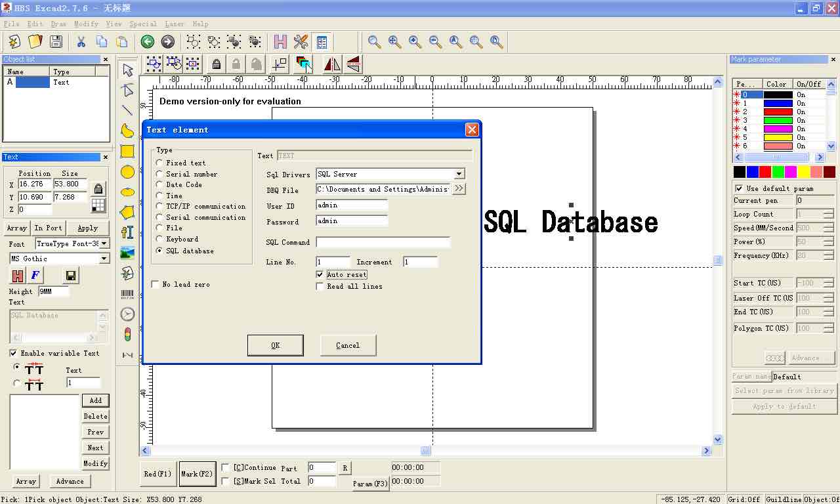Image resolution: width=840 pixels, height=504 pixels.
Task: Uncheck the Auto reset checkbox
Action: coord(320,274)
